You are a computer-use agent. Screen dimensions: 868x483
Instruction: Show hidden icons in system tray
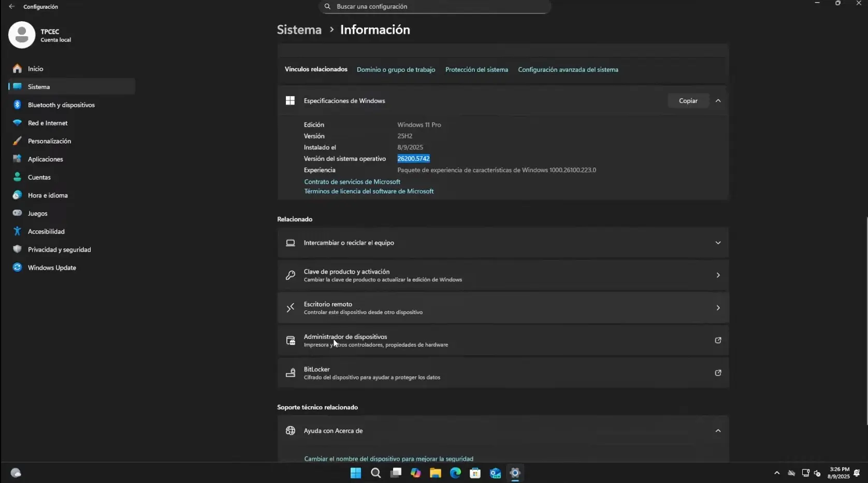coord(776,473)
